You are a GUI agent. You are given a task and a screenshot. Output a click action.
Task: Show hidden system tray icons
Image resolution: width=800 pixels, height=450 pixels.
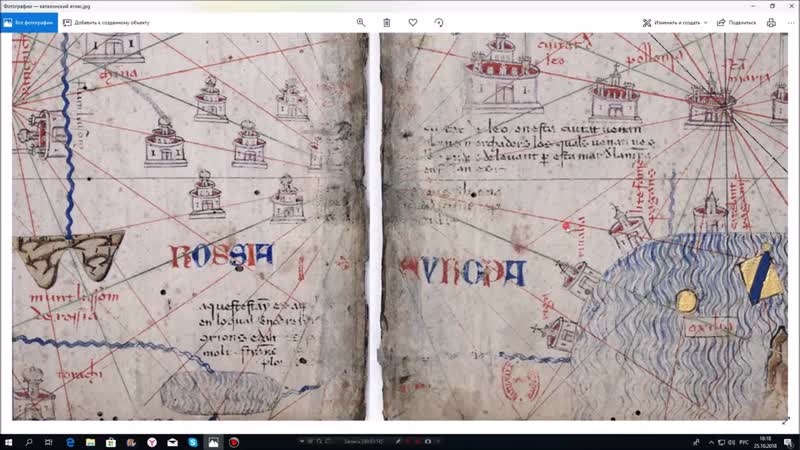click(x=711, y=442)
